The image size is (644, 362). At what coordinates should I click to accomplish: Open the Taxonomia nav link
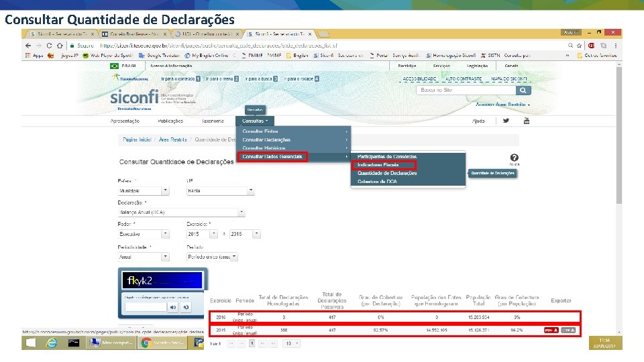point(213,121)
